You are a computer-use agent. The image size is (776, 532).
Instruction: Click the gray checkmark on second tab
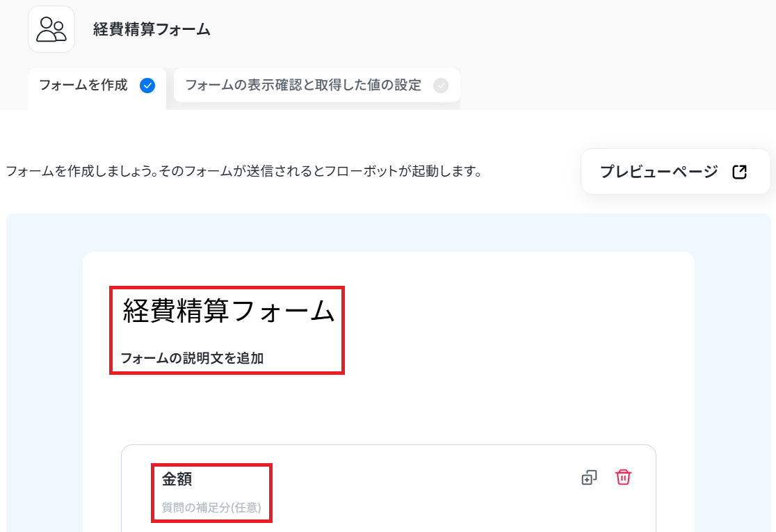(x=440, y=86)
